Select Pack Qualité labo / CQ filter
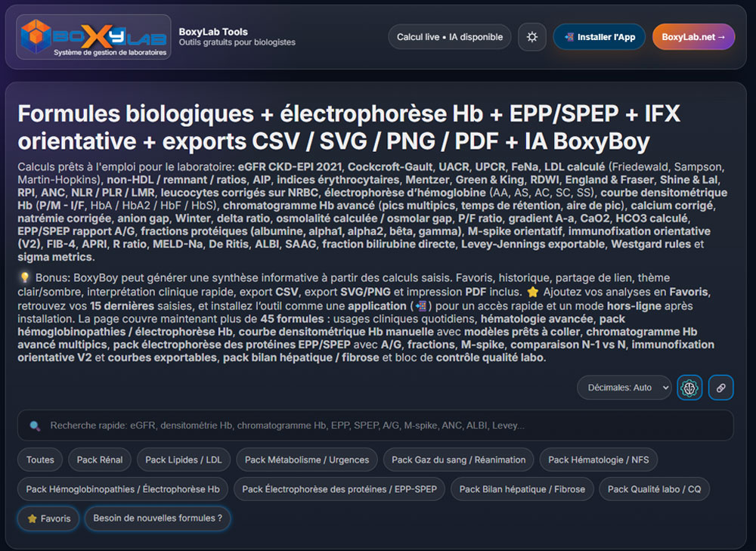 point(654,489)
